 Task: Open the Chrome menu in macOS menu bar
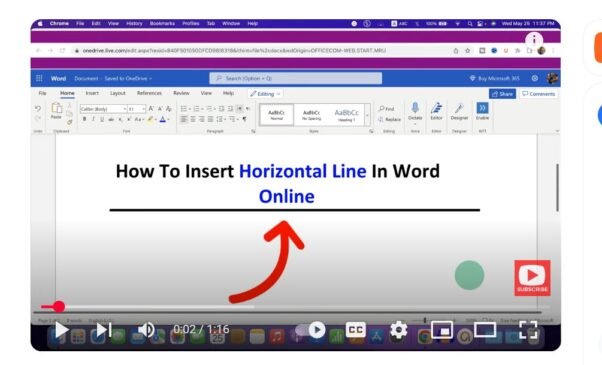59,23
